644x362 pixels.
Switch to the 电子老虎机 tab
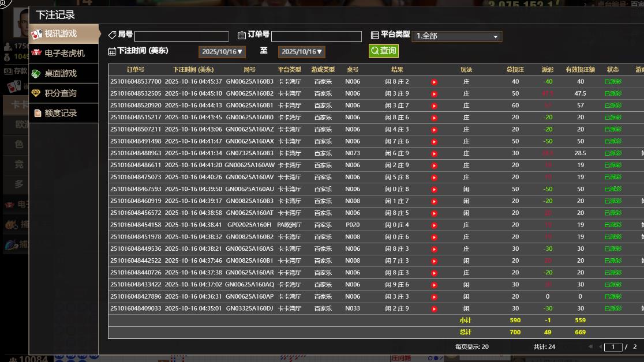point(64,54)
